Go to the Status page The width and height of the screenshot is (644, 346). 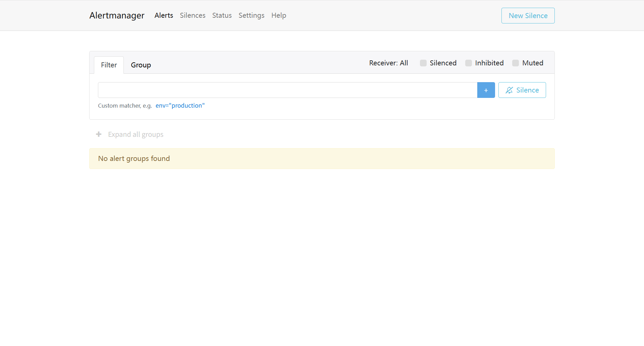[x=222, y=15]
